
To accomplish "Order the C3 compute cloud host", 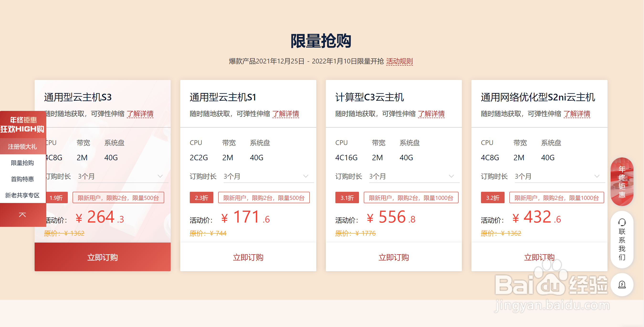I will (x=394, y=257).
